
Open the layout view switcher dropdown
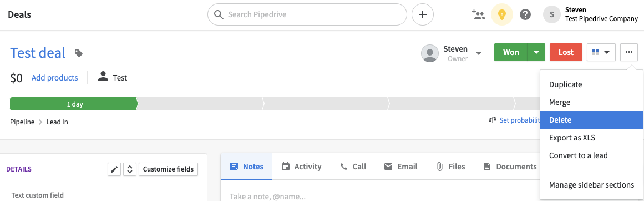(601, 52)
